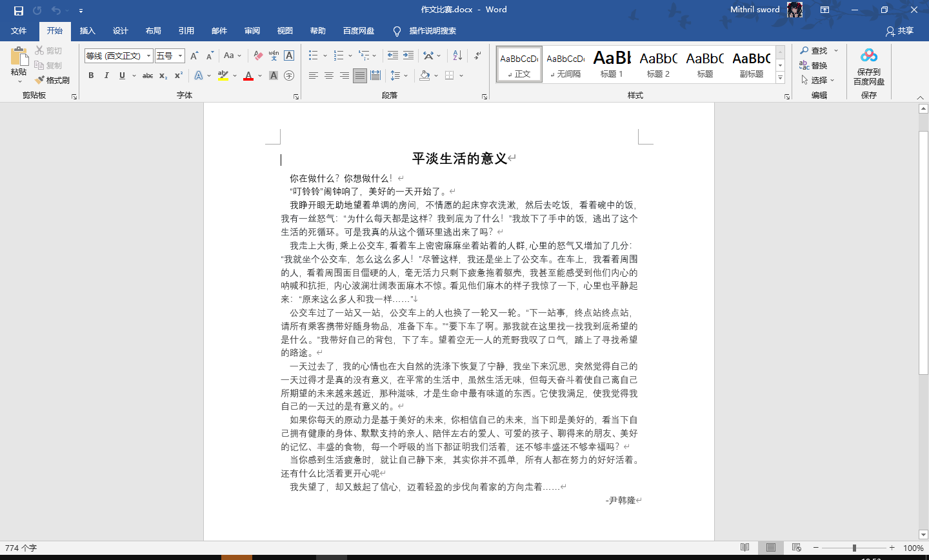Click the 共享 (Share) button
929x560 pixels.
(900, 31)
